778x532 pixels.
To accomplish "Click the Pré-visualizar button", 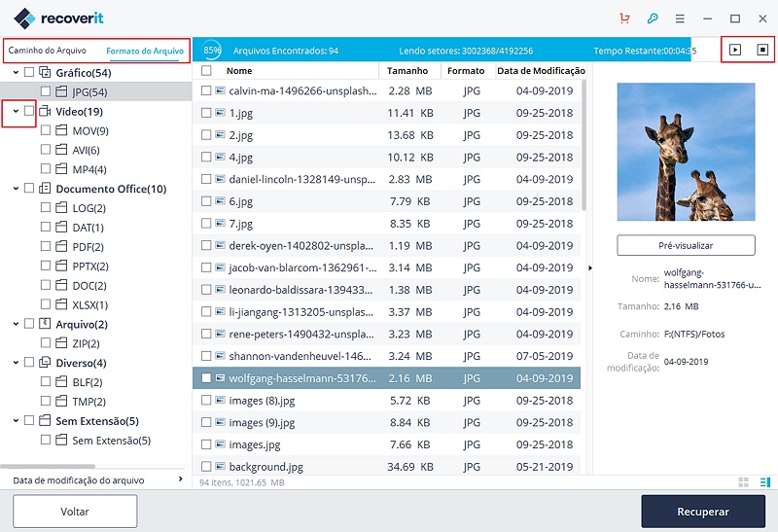I will pyautogui.click(x=686, y=245).
